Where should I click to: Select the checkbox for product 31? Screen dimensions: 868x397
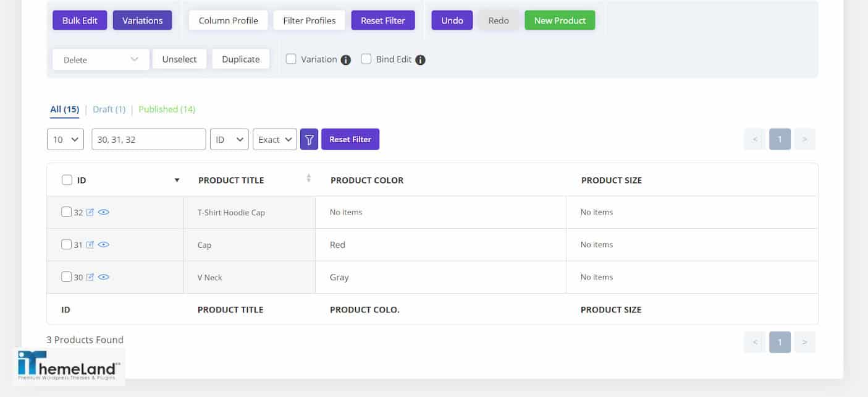click(67, 244)
